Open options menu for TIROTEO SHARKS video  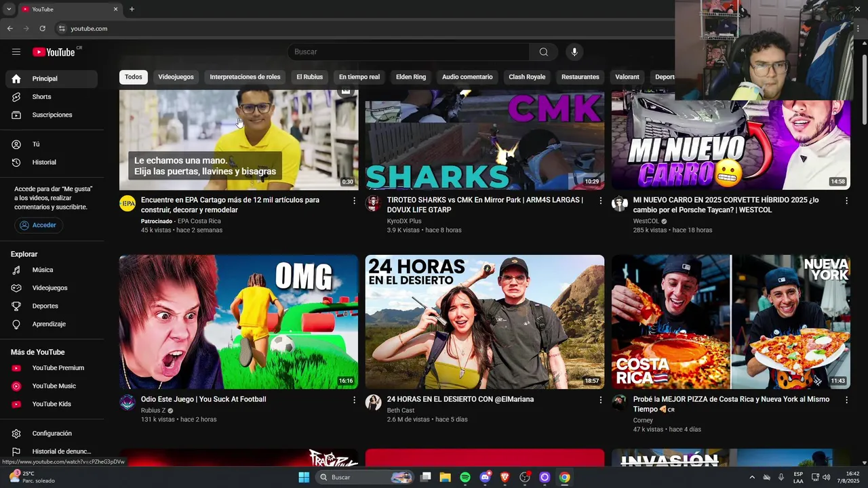(600, 201)
